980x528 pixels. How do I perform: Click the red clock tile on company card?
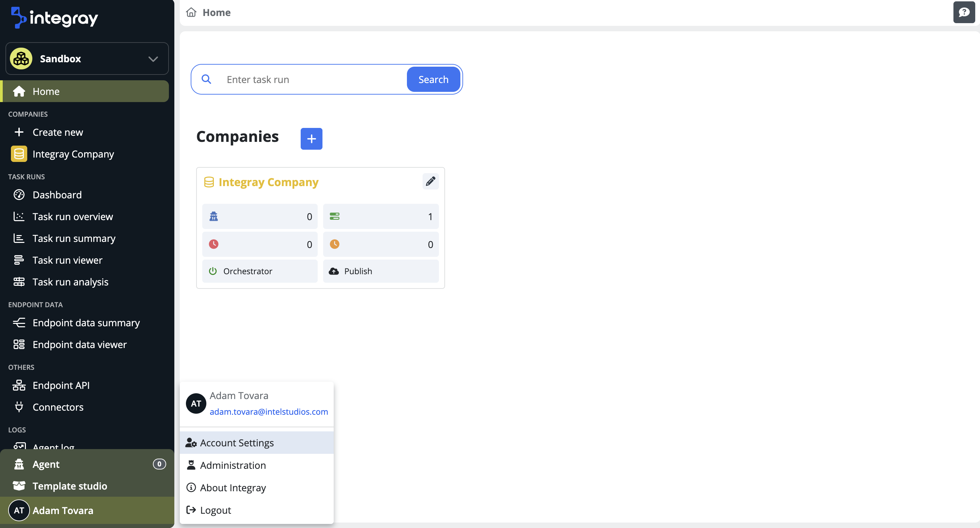tap(260, 244)
